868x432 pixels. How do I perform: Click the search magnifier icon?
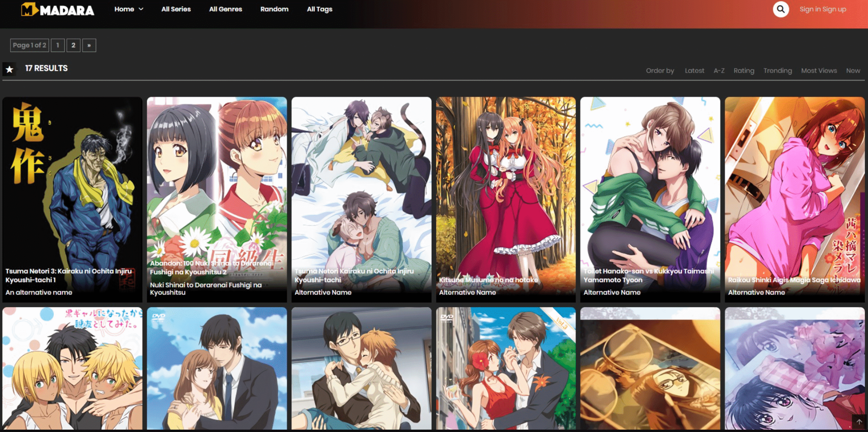click(781, 9)
